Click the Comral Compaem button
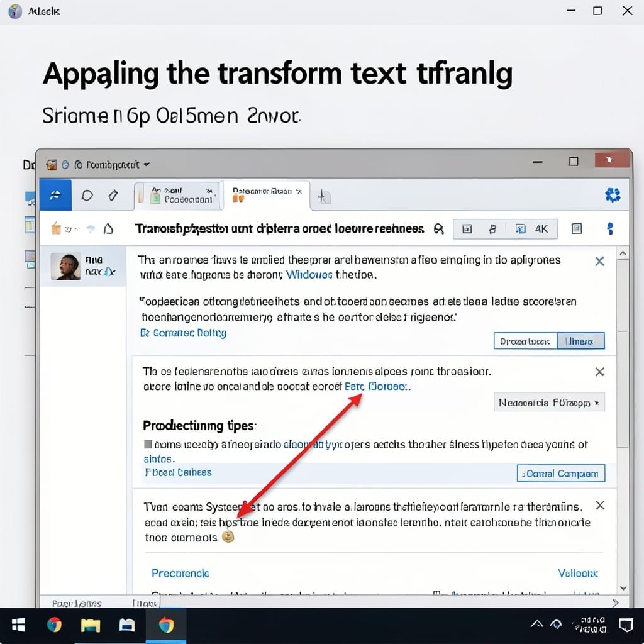The image size is (644, 644). [560, 474]
